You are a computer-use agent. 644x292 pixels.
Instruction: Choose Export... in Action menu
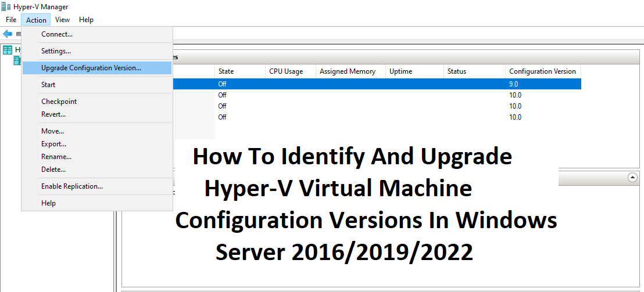tap(97, 144)
